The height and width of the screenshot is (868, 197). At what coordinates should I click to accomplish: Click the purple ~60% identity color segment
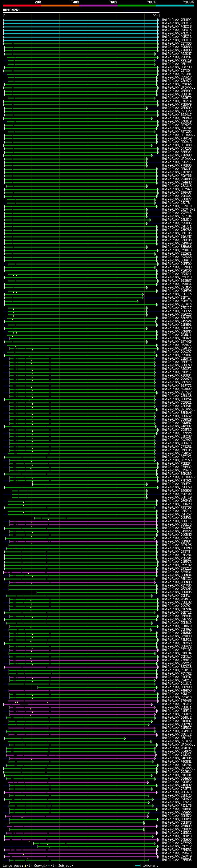tap(99, 6)
